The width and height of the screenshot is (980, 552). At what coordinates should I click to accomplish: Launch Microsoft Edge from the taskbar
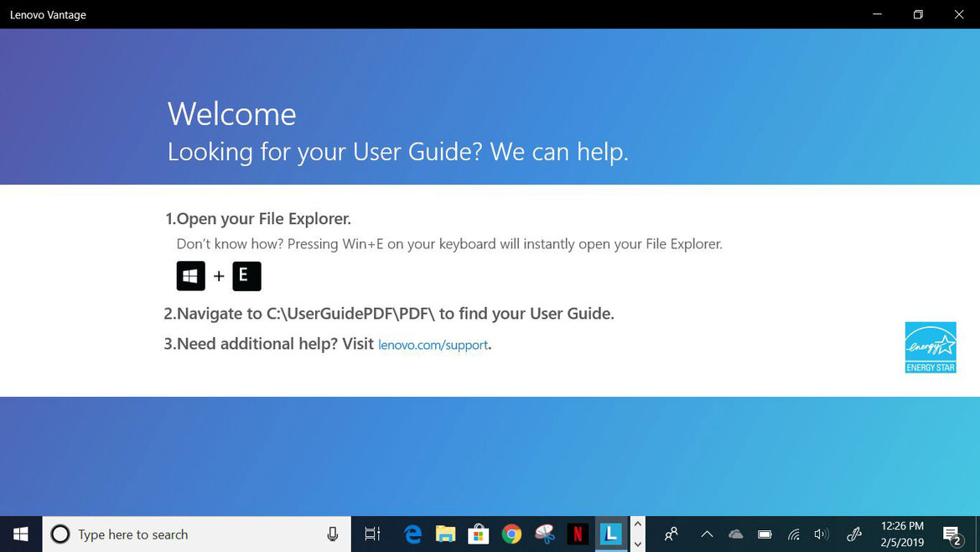point(412,534)
